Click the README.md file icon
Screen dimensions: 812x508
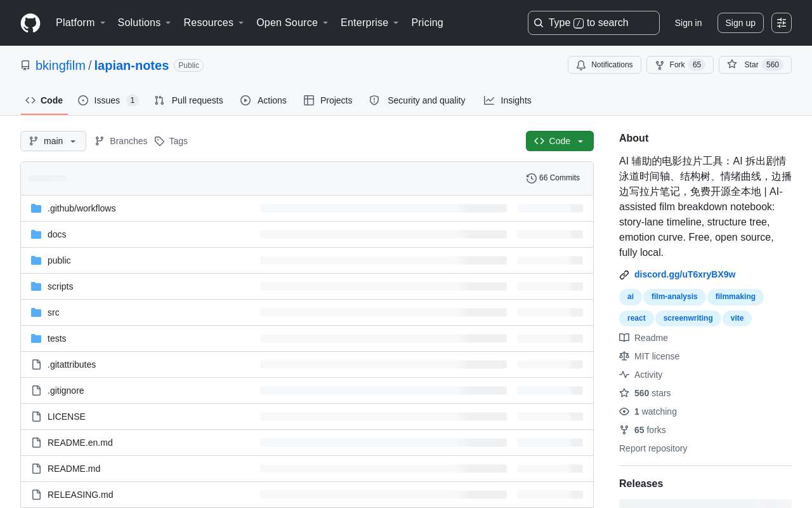36,469
